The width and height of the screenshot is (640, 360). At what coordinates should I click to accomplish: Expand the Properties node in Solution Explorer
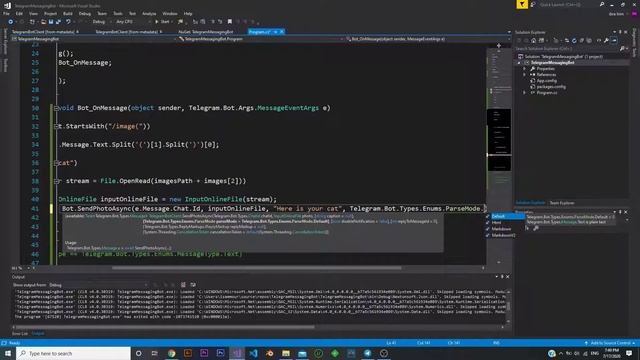click(524, 69)
